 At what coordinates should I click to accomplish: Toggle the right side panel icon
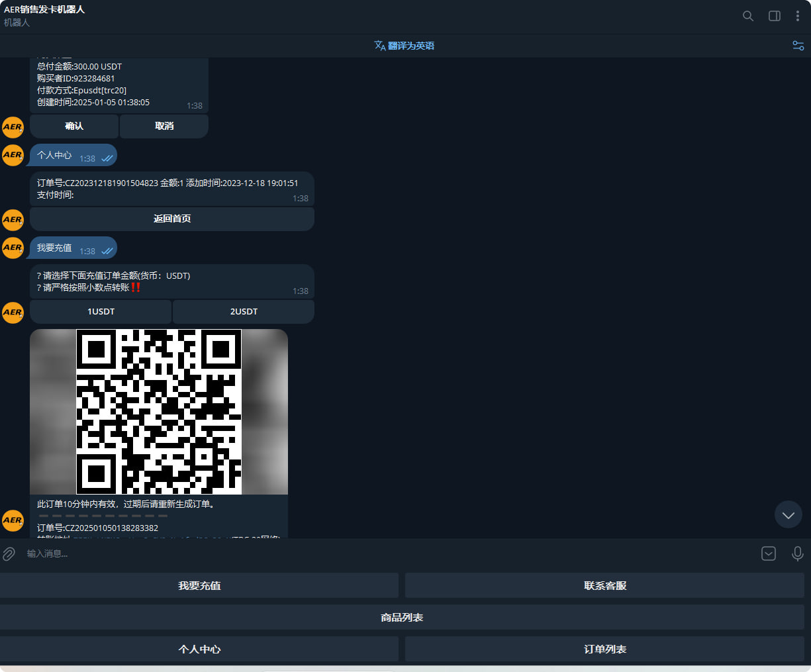[x=775, y=16]
